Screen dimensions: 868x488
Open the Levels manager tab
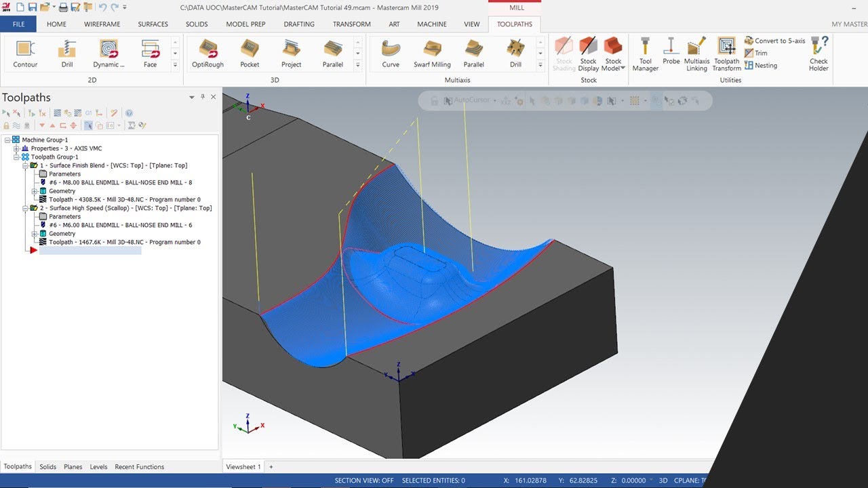(x=98, y=467)
